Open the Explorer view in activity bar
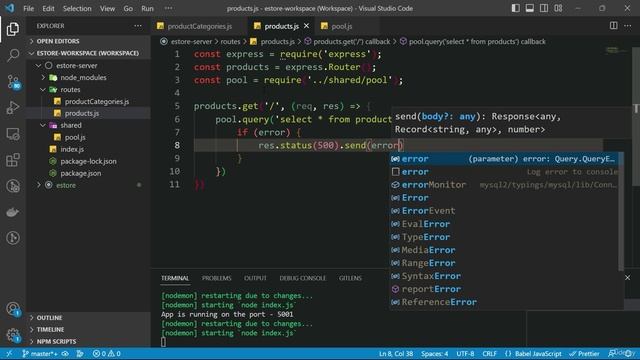The height and width of the screenshot is (360, 640). (x=13, y=29)
